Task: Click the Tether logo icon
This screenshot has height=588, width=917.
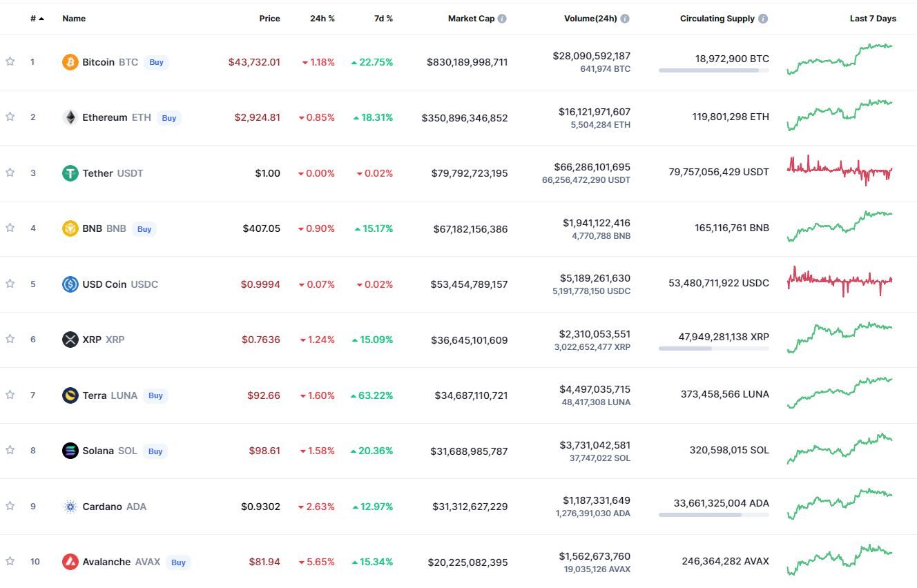Action: 70,173
